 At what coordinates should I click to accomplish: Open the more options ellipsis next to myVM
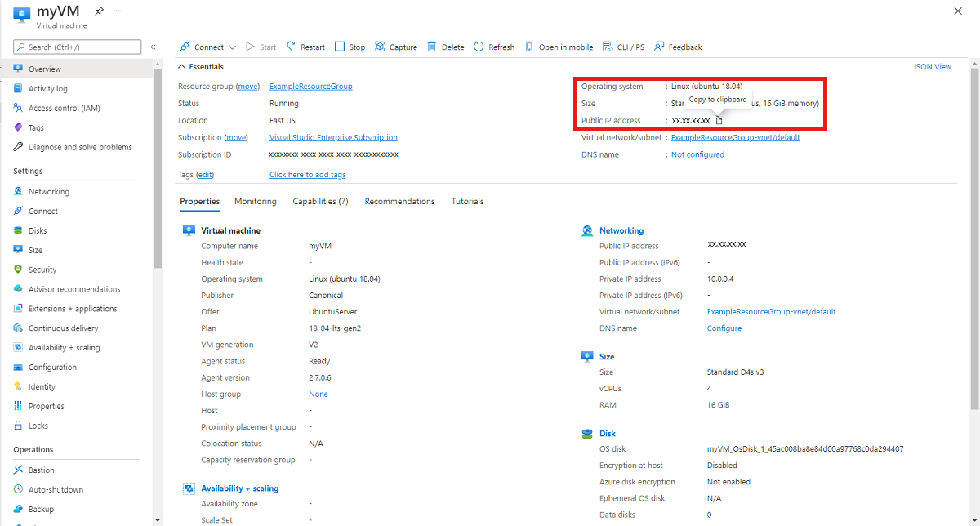pyautogui.click(x=119, y=11)
